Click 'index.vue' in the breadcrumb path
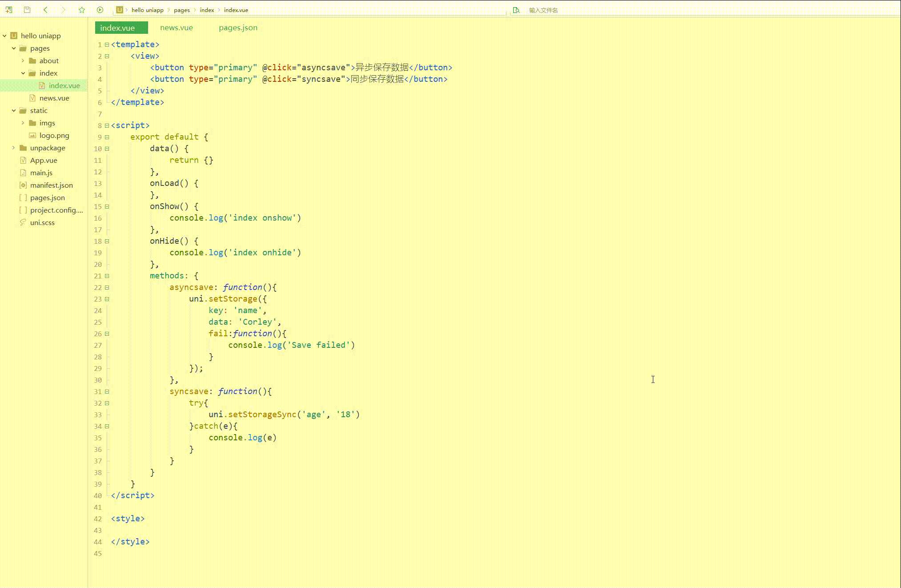 click(236, 10)
